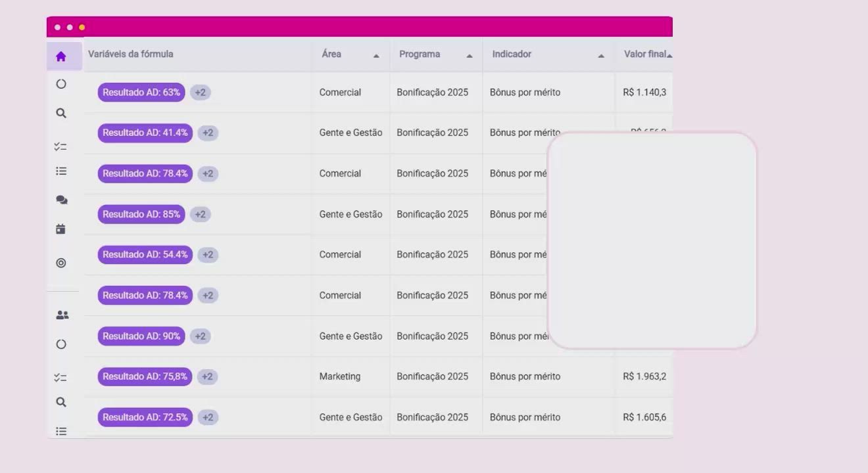Open the home icon in sidebar
Image resolution: width=868 pixels, height=473 pixels.
point(61,56)
